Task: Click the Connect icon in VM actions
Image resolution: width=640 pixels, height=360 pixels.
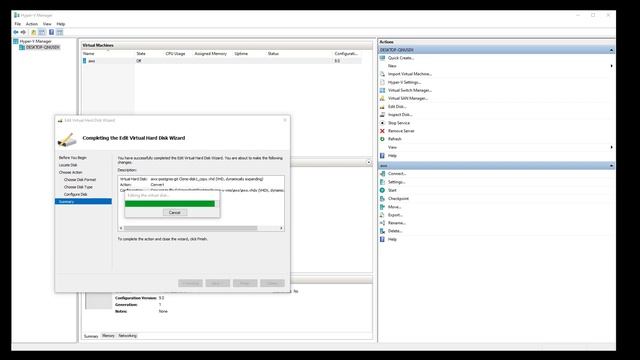Action: (x=382, y=174)
